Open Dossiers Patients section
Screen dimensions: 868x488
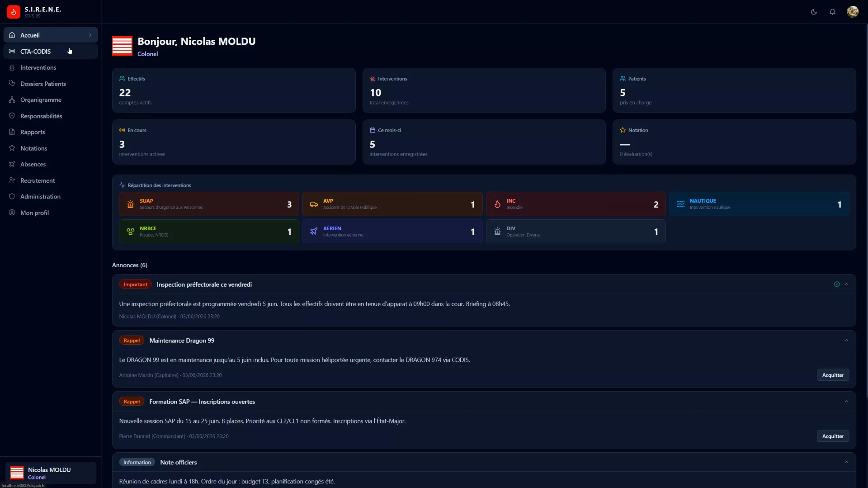51,84
